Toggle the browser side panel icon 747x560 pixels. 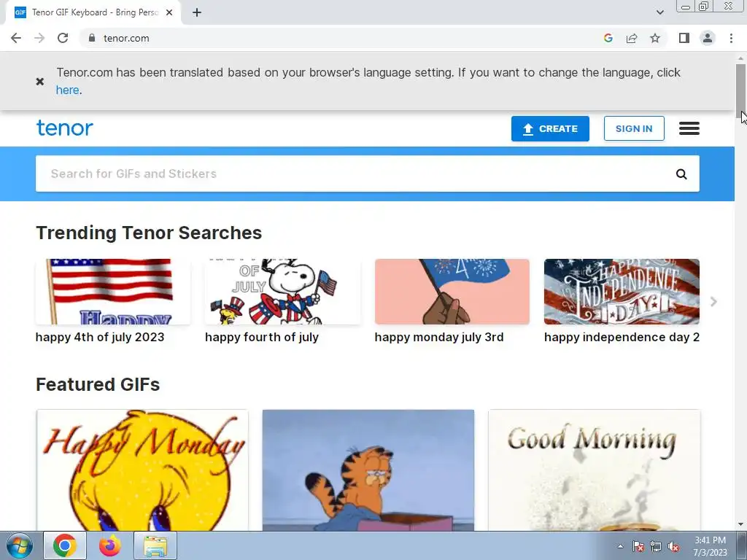coord(684,38)
